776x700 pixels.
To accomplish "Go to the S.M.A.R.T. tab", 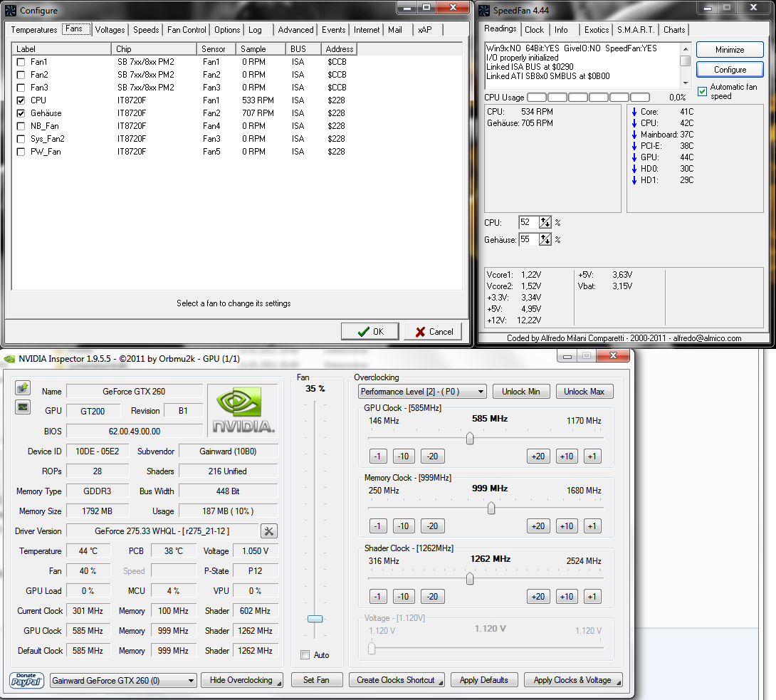I will pos(636,30).
